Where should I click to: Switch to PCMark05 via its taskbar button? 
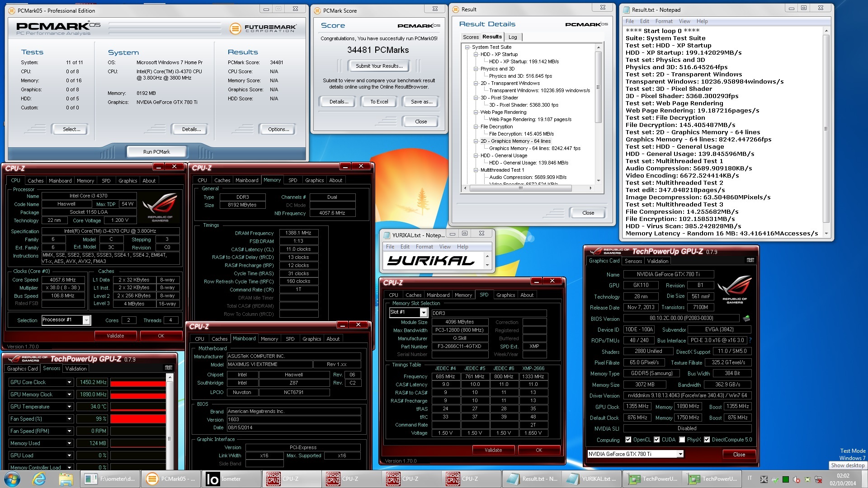pyautogui.click(x=170, y=479)
